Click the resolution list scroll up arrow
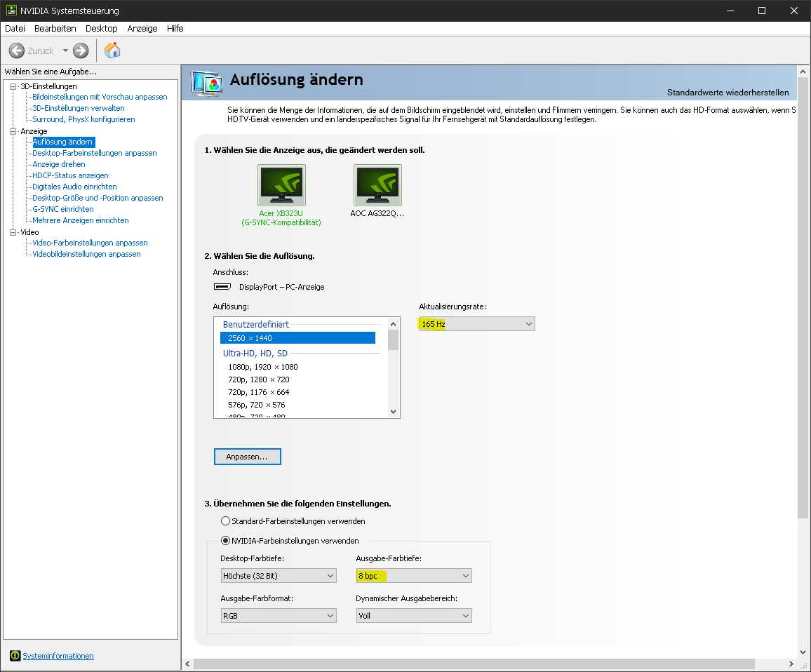This screenshot has width=811, height=672. 393,324
